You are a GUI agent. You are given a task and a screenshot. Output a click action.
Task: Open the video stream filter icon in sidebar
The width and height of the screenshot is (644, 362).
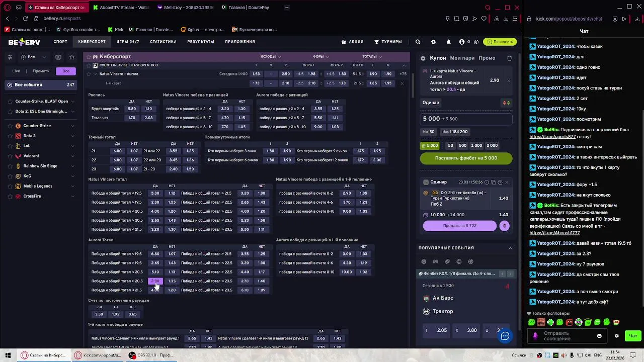[58, 57]
